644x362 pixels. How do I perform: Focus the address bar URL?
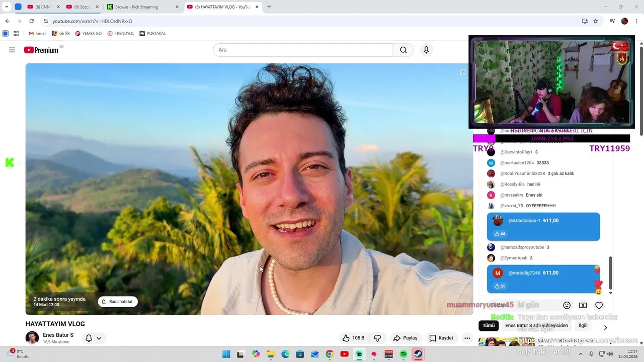(x=93, y=21)
